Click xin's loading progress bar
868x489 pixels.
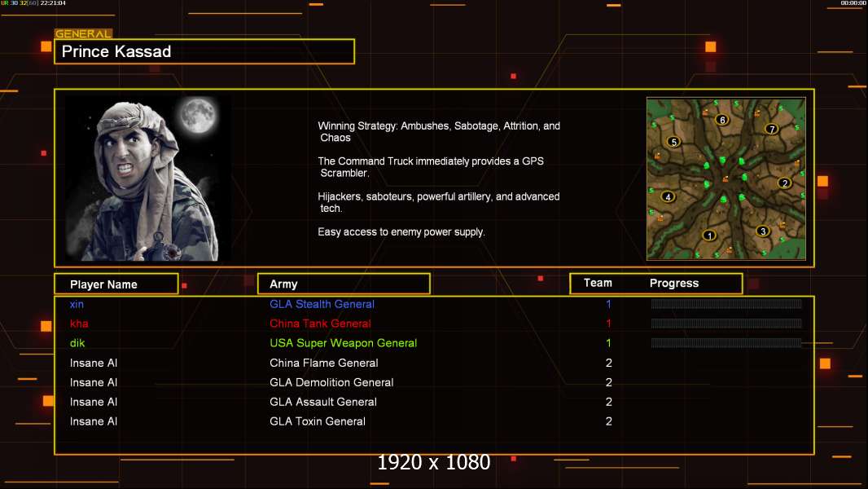[726, 303]
